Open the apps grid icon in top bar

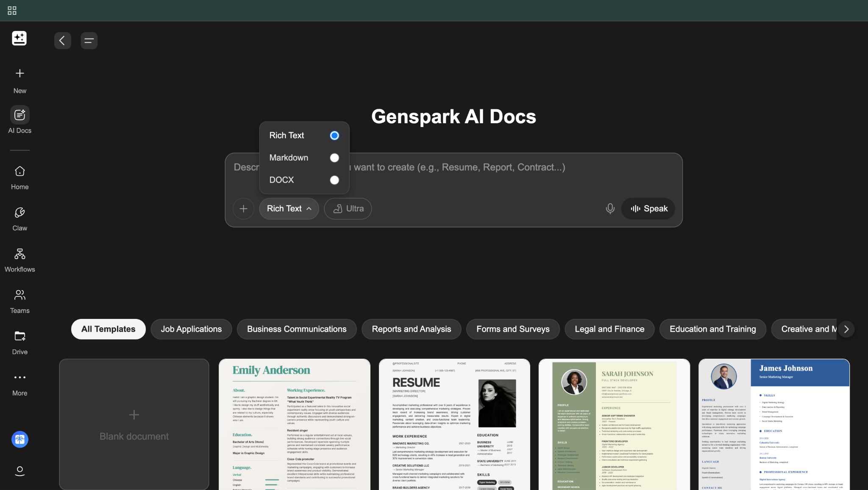[x=12, y=11]
